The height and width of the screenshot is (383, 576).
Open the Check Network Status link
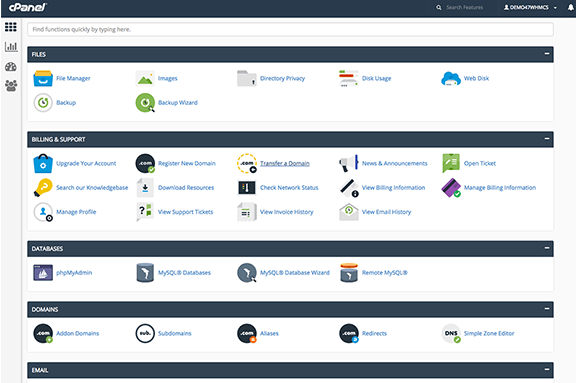[289, 188]
